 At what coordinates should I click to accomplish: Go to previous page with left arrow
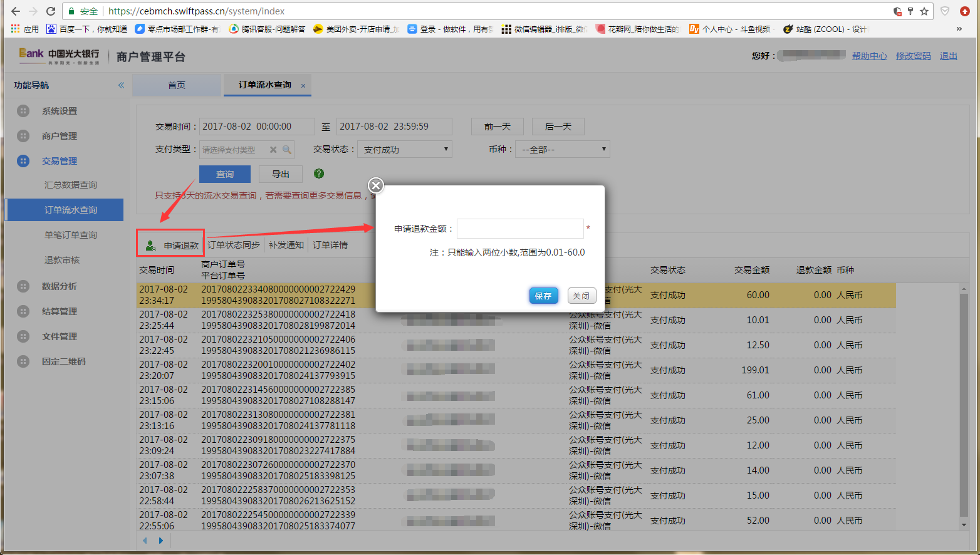coord(145,541)
